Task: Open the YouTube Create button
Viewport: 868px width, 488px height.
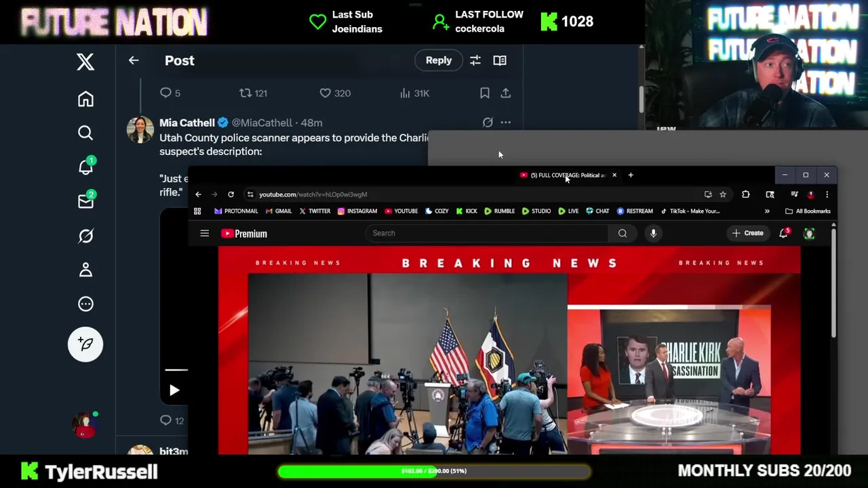Action: [x=748, y=233]
